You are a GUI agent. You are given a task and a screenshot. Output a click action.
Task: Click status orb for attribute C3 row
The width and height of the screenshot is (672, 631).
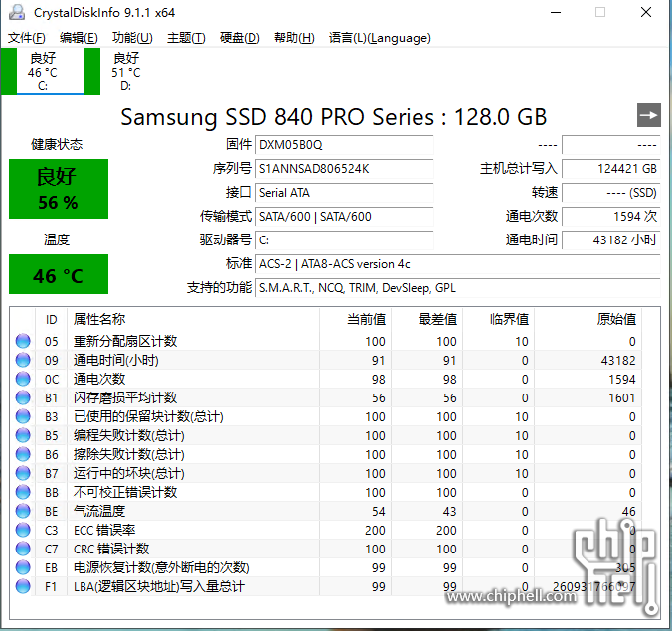[x=23, y=530]
